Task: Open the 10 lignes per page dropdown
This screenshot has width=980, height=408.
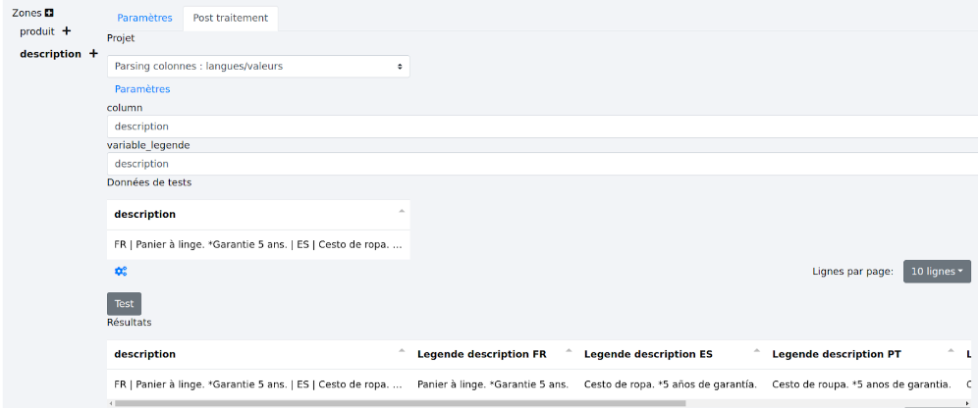Action: [x=937, y=271]
